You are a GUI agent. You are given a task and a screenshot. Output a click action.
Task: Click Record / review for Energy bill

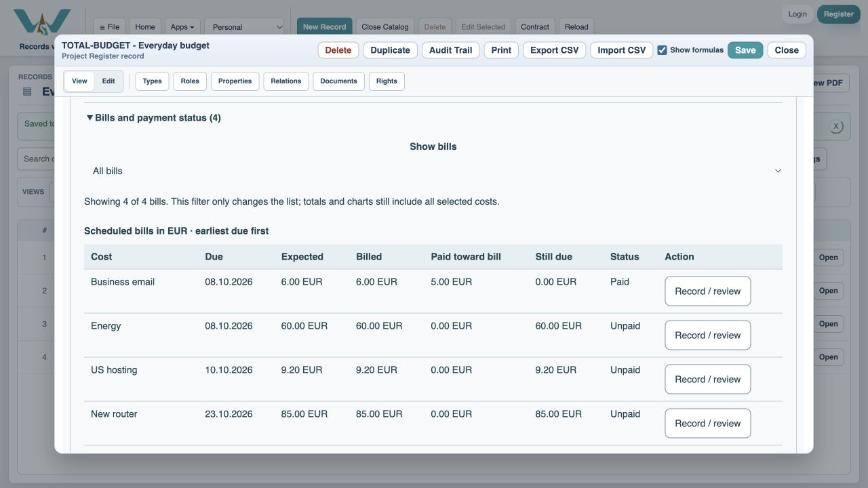(x=707, y=335)
